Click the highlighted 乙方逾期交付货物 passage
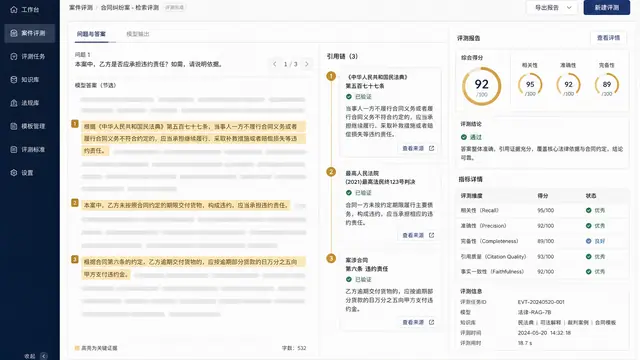This screenshot has width=640, height=360. [x=193, y=268]
